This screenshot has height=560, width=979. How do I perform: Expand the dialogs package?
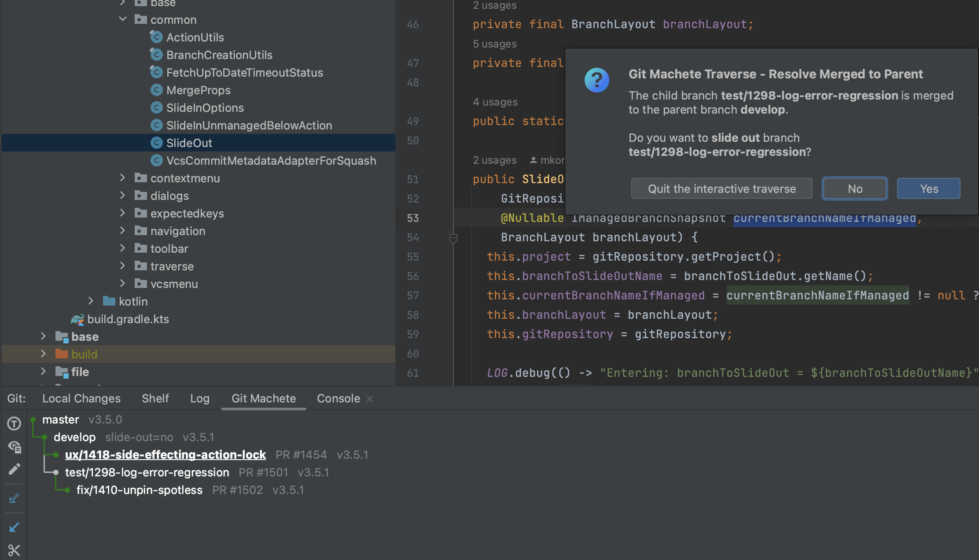click(122, 195)
